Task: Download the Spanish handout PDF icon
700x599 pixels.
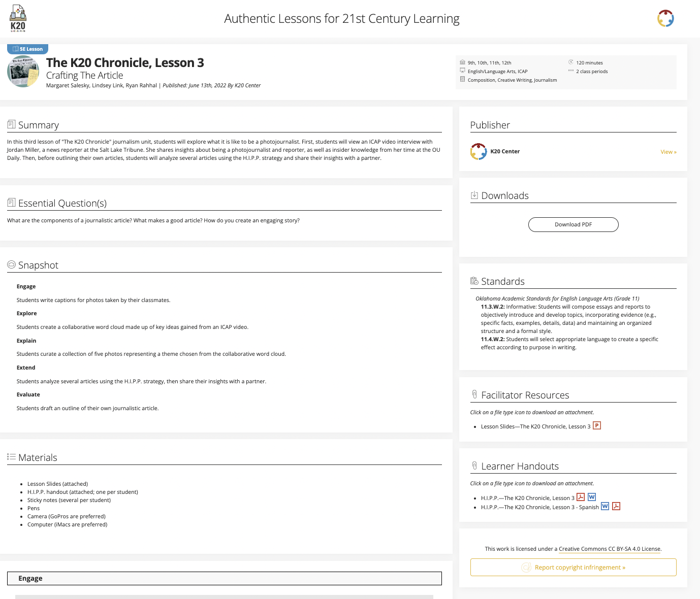Action: [616, 506]
